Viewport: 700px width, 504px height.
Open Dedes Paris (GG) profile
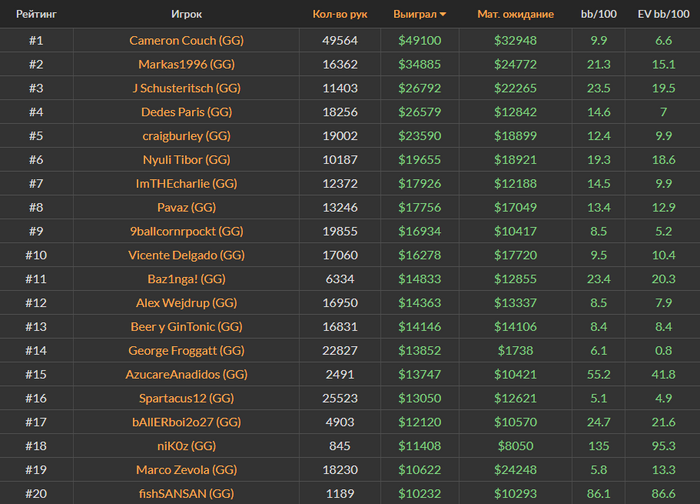pos(186,113)
